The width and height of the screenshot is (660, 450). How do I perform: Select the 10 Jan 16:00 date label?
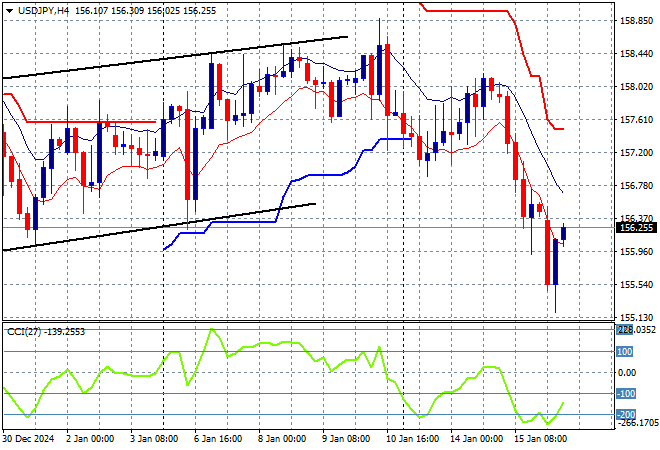(411, 438)
